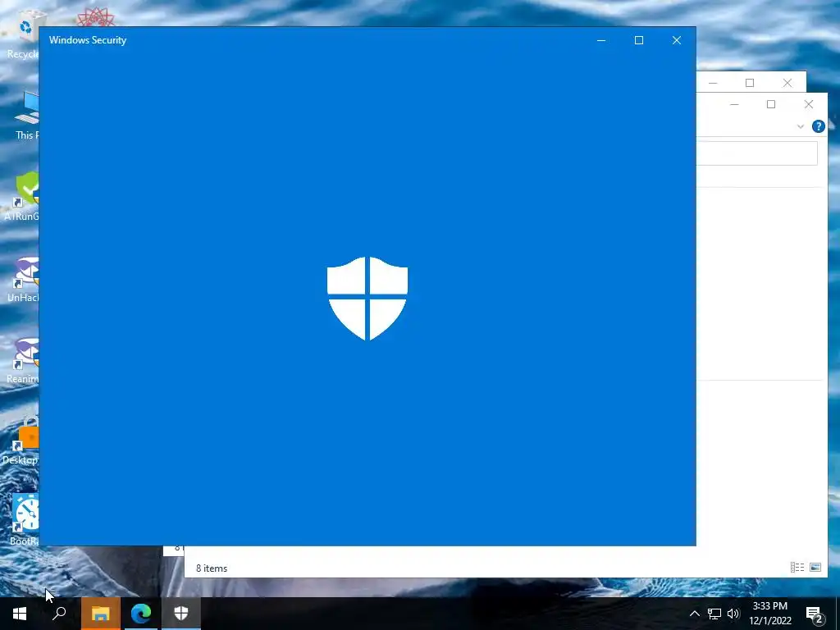Click the Windows Security title text
Screen dimensions: 840x630
pos(88,40)
